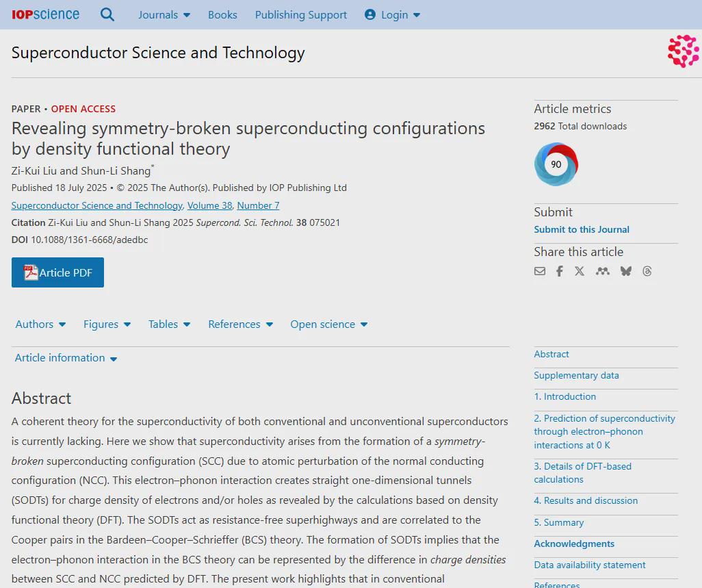Expand Article information details
The height and width of the screenshot is (588, 702).
(x=66, y=358)
